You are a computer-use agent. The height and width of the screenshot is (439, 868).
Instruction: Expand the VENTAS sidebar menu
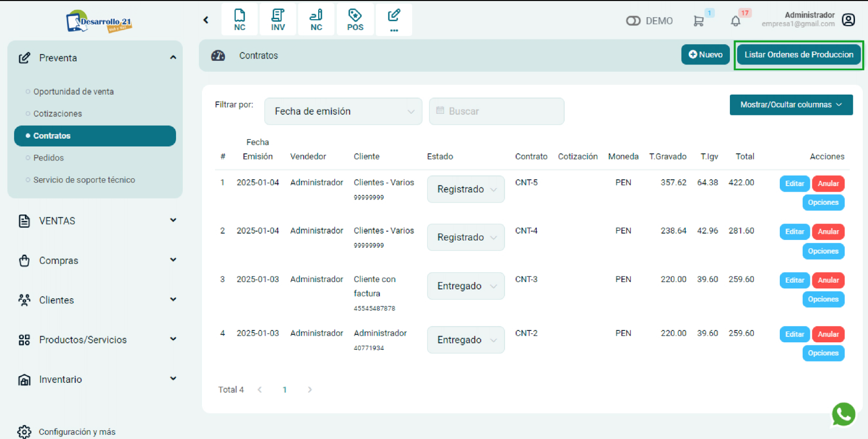point(97,221)
